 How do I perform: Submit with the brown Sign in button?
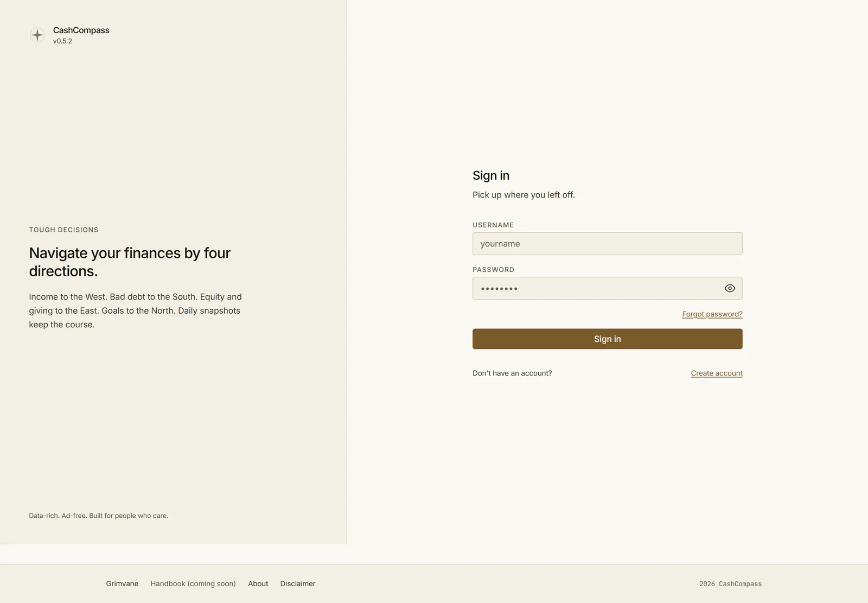pyautogui.click(x=607, y=339)
